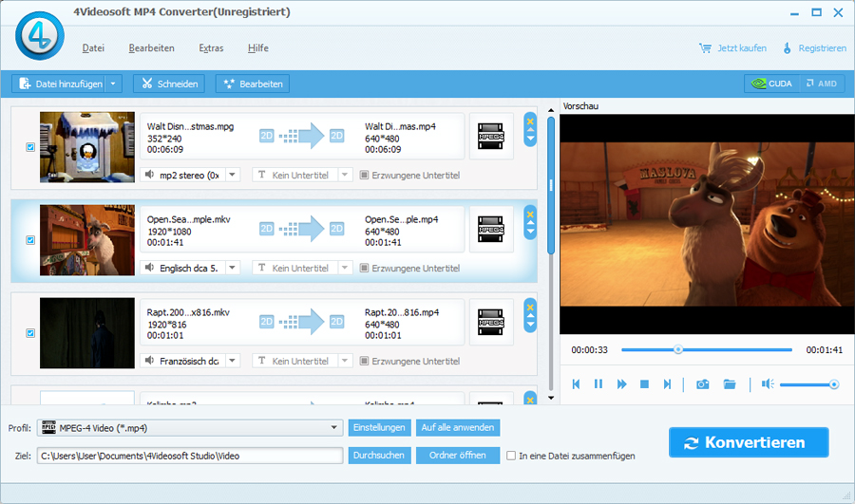Click the Jetzt kaufen cart icon
855x504 pixels.
click(x=705, y=48)
